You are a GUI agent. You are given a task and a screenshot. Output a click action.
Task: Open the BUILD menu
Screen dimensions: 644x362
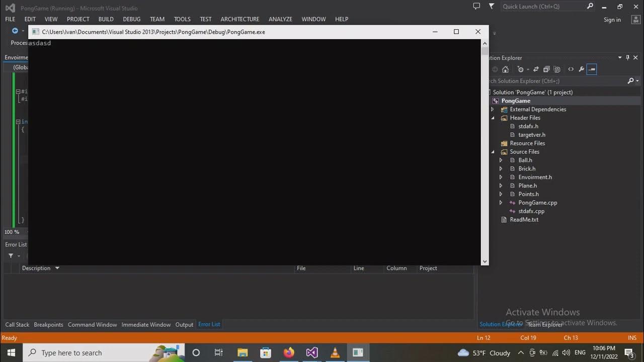point(106,19)
